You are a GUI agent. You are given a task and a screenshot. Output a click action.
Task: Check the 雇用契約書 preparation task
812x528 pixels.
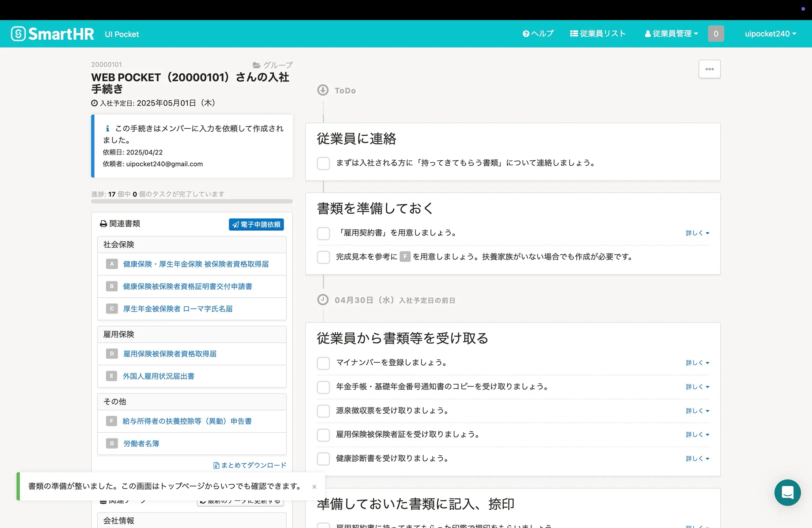pos(323,233)
